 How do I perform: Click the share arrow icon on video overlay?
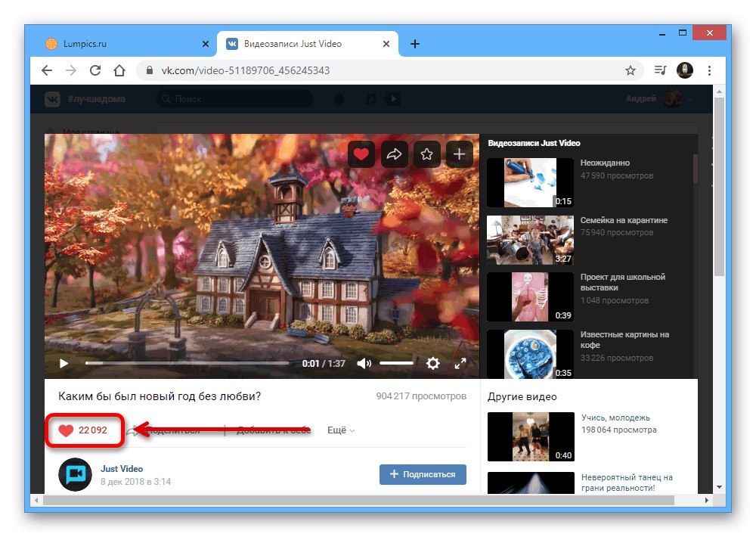click(x=394, y=154)
